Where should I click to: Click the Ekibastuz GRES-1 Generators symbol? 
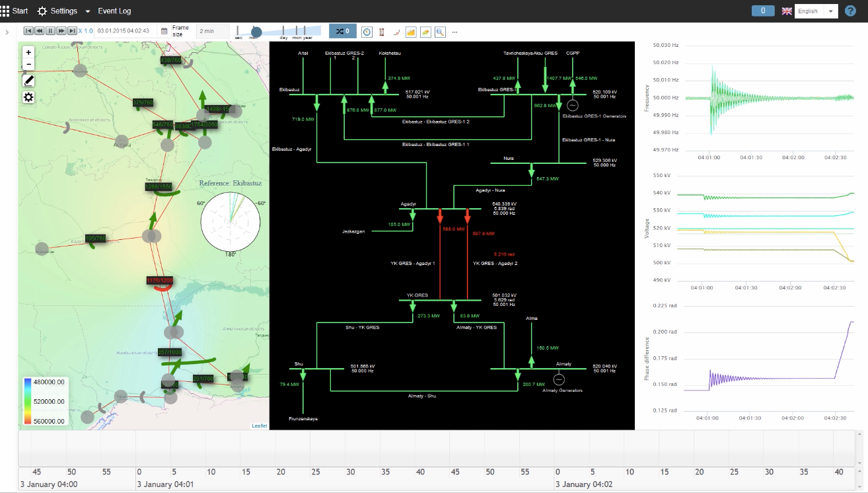click(573, 105)
